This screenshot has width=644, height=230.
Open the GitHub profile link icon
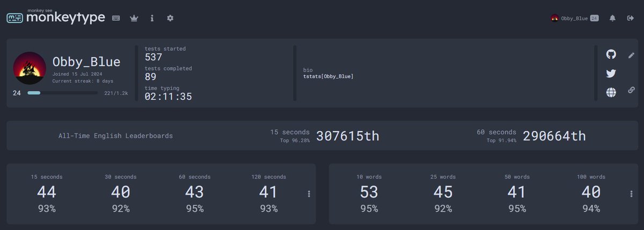click(x=611, y=54)
